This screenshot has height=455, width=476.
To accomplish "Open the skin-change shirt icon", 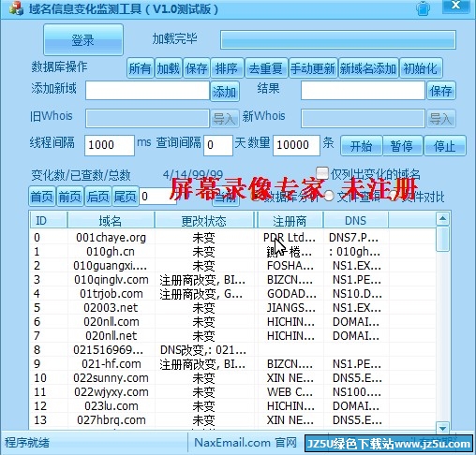I will pos(424,8).
